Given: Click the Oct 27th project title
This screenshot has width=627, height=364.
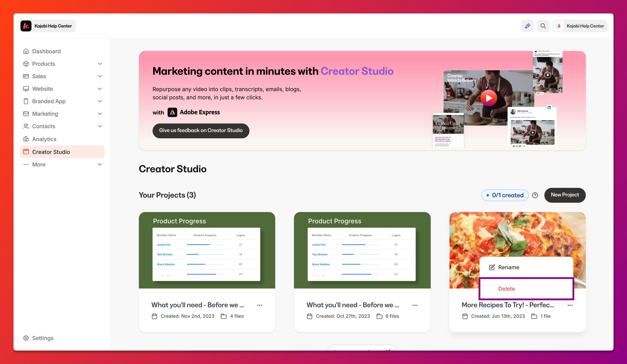Looking at the screenshot, I should pos(353,305).
